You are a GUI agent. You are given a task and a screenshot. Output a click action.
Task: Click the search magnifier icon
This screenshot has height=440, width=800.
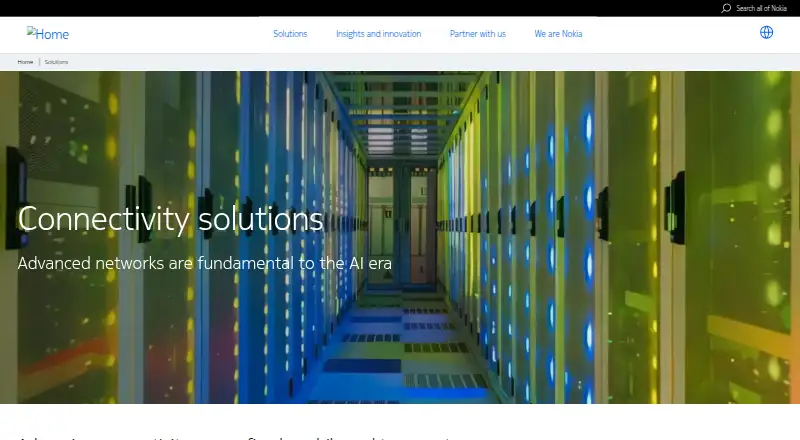point(726,8)
